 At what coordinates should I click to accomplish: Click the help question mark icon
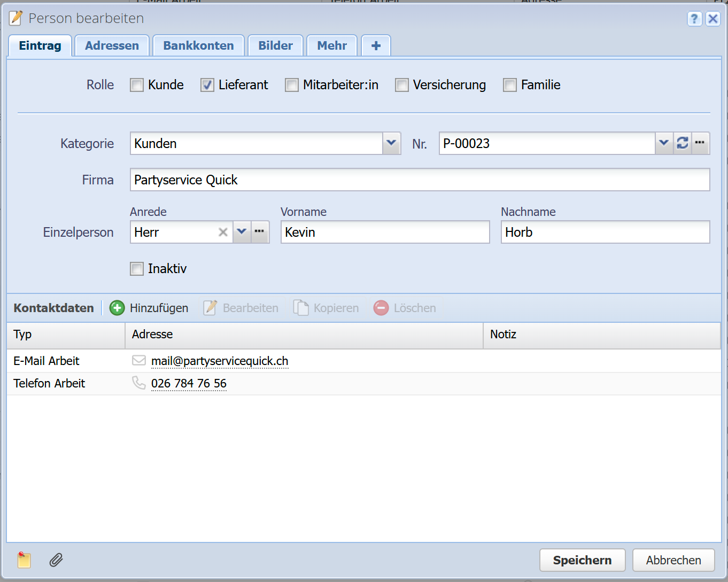[694, 19]
